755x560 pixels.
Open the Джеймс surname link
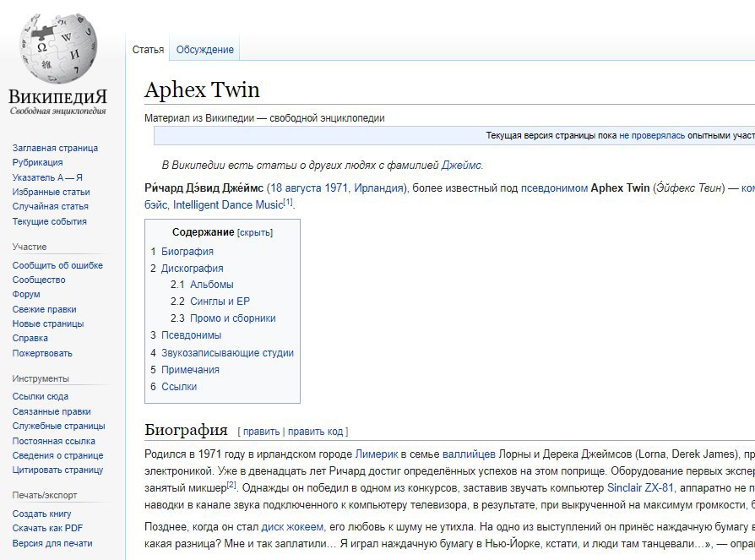coord(461,166)
